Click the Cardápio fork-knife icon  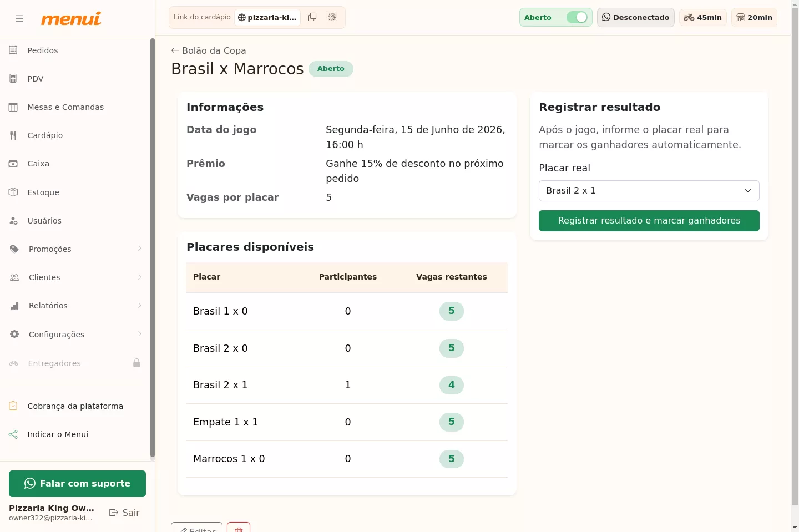pos(13,135)
